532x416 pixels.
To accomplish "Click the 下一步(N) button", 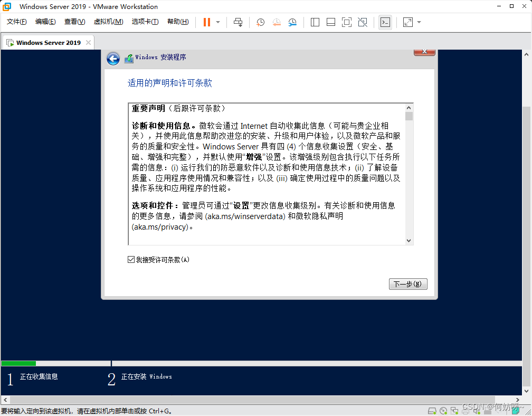I will [408, 284].
